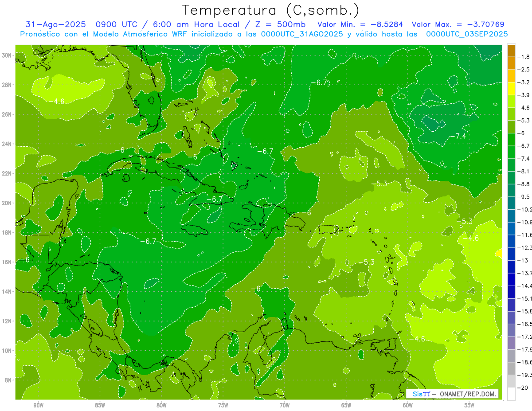Click the '20N' latitude axis label
Screen dimensions: 532x411
7,203
